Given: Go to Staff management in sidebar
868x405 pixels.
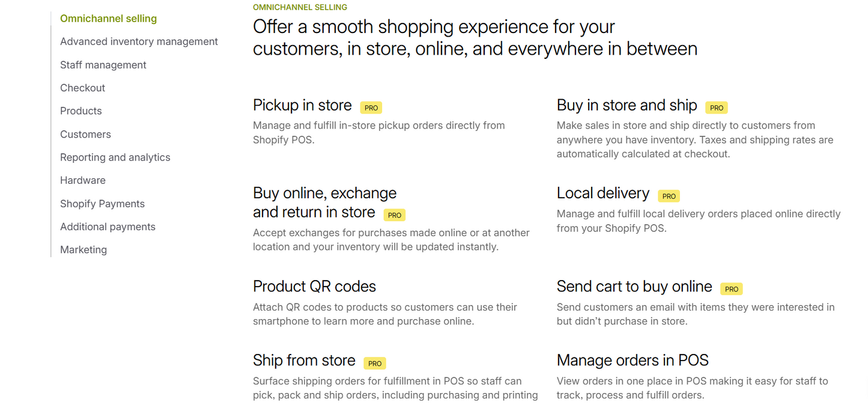Looking at the screenshot, I should pos(103,65).
